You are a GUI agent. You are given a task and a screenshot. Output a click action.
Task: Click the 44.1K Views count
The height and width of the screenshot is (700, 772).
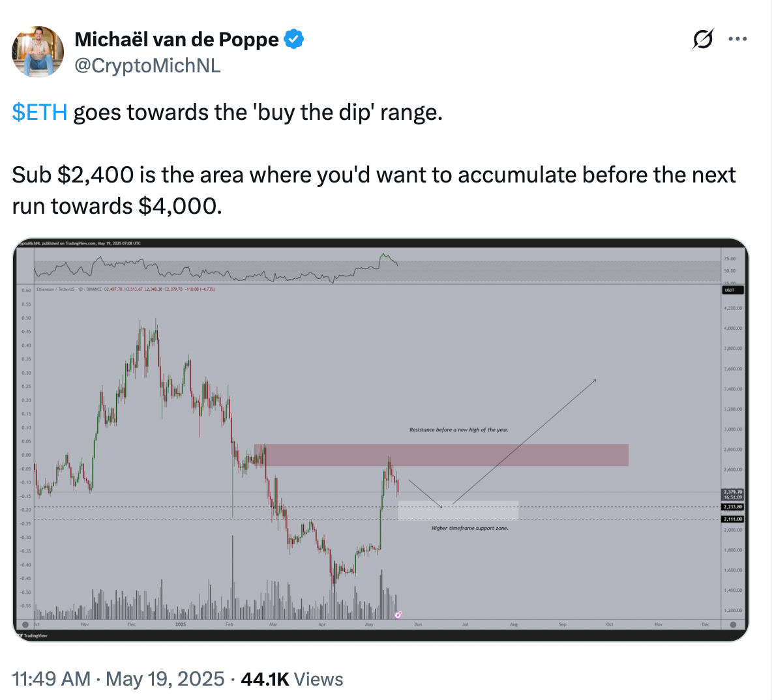click(291, 679)
